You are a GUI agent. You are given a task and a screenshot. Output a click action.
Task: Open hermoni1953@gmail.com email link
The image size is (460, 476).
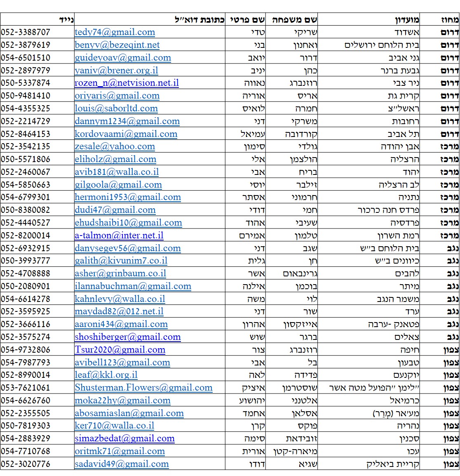coord(127,197)
